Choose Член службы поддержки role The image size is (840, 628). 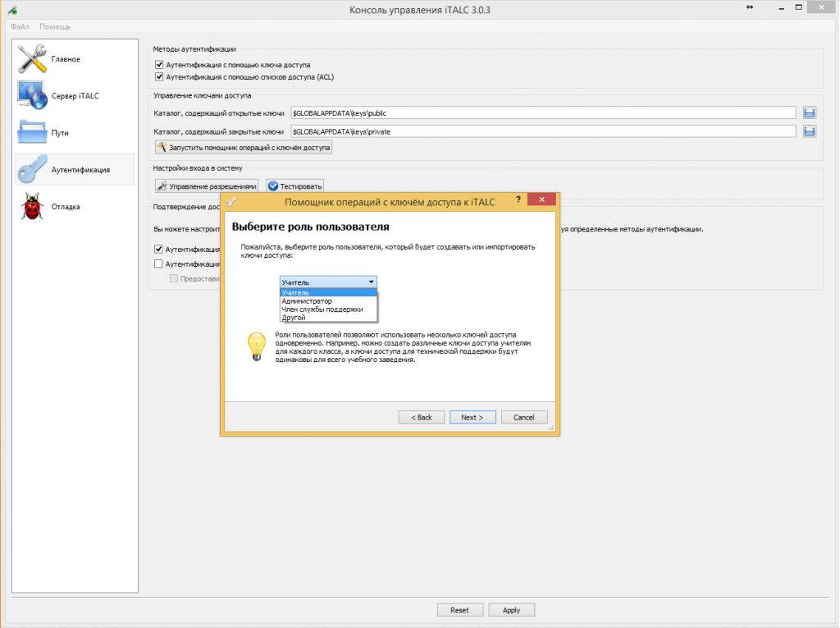328,309
